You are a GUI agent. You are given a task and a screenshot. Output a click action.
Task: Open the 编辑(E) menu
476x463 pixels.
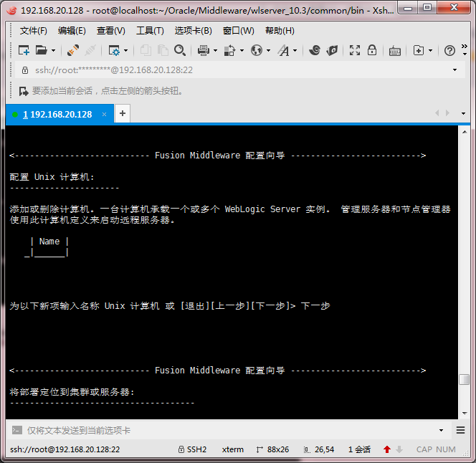point(72,31)
